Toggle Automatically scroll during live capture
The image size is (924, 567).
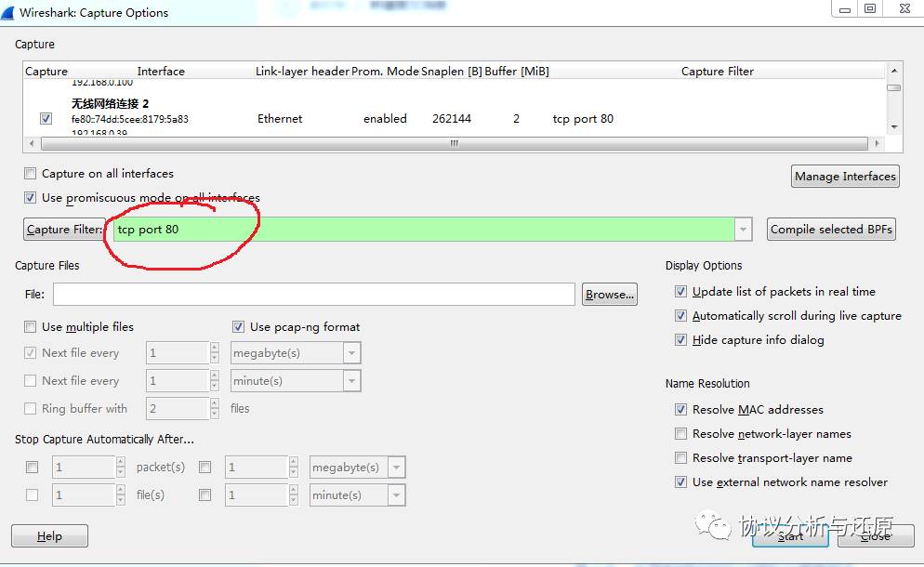(x=680, y=315)
